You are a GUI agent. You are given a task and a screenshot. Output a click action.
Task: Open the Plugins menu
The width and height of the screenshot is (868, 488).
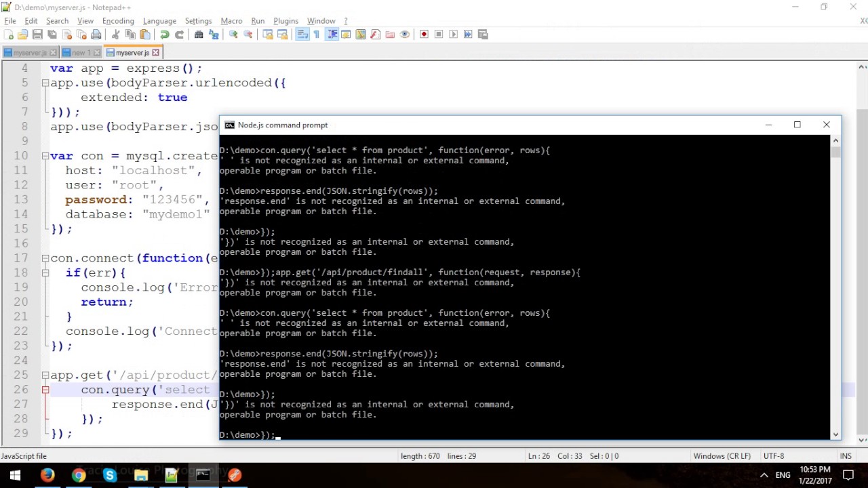[285, 21]
